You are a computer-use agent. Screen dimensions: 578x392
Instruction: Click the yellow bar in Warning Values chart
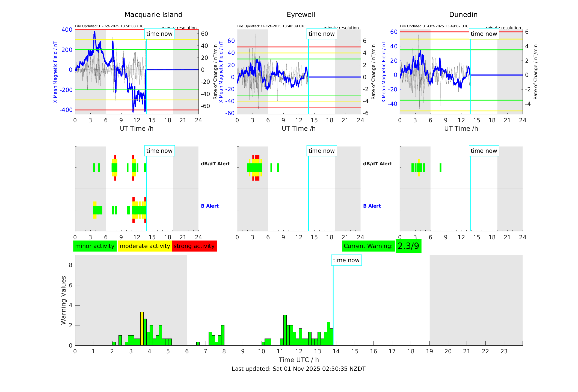[x=142, y=329]
